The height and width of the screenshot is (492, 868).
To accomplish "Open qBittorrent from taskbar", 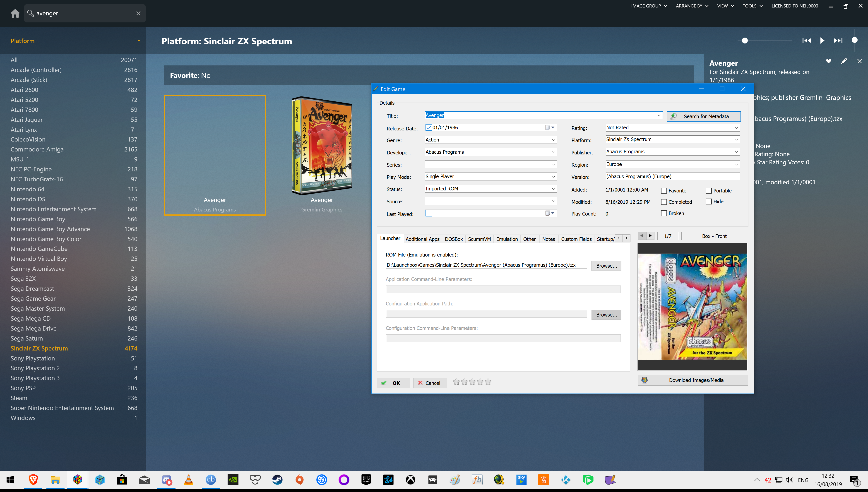I will [x=211, y=480].
